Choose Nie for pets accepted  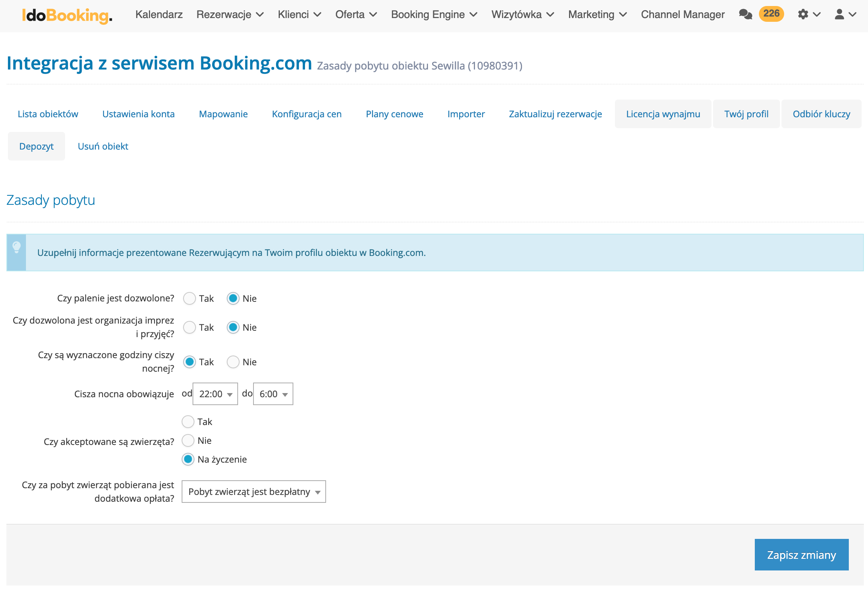(x=188, y=440)
